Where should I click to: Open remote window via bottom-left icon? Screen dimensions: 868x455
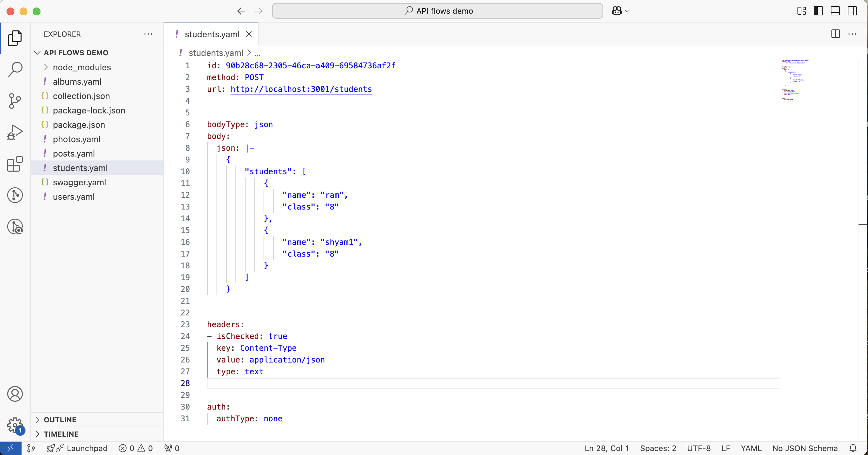coord(10,448)
